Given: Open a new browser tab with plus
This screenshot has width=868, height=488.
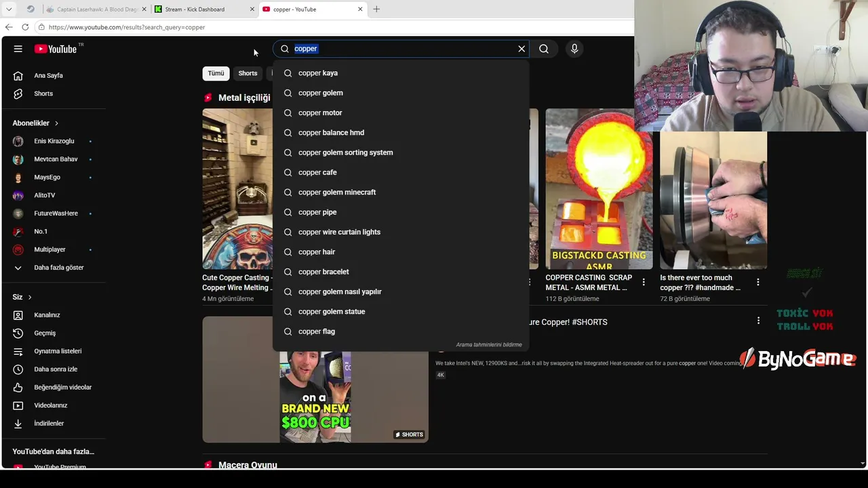Looking at the screenshot, I should point(376,9).
